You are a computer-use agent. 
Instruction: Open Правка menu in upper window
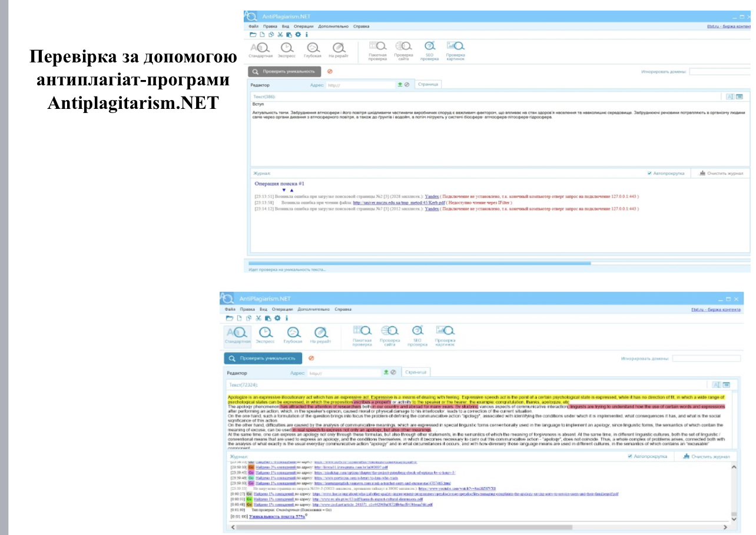coord(270,26)
